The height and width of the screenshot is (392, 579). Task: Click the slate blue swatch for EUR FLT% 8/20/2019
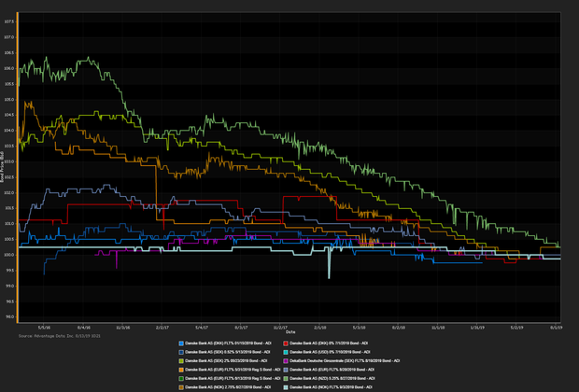pyautogui.click(x=286, y=370)
